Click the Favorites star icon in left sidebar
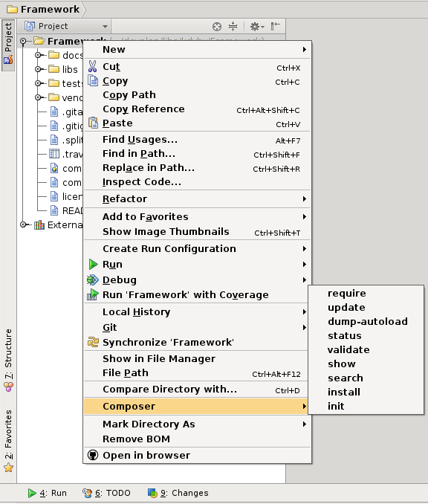The height and width of the screenshot is (504, 428). click(9, 468)
